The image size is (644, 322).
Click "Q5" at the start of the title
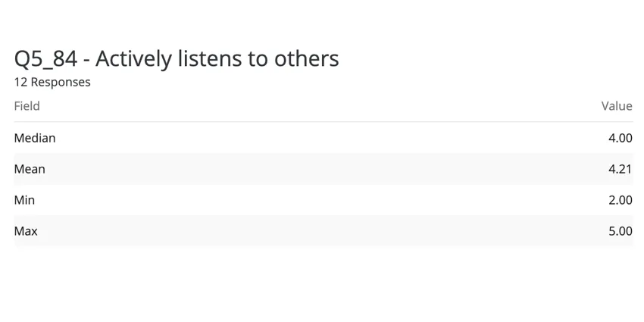coord(29,58)
